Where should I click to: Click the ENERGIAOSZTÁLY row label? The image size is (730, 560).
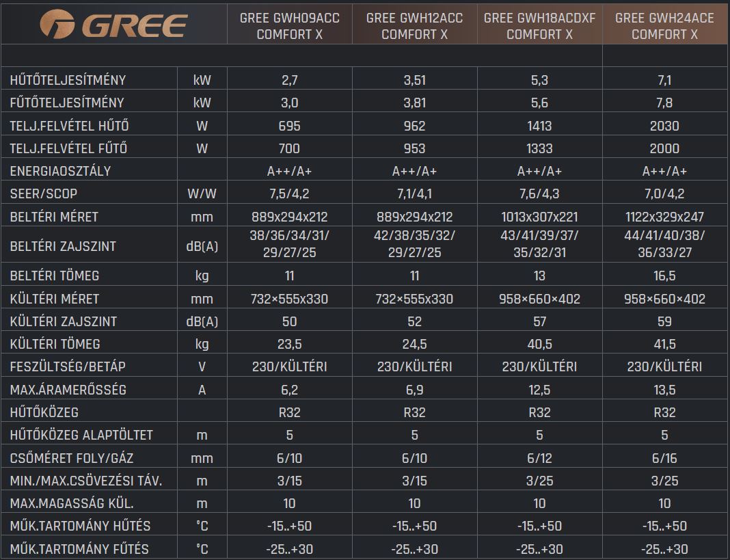coord(61,171)
